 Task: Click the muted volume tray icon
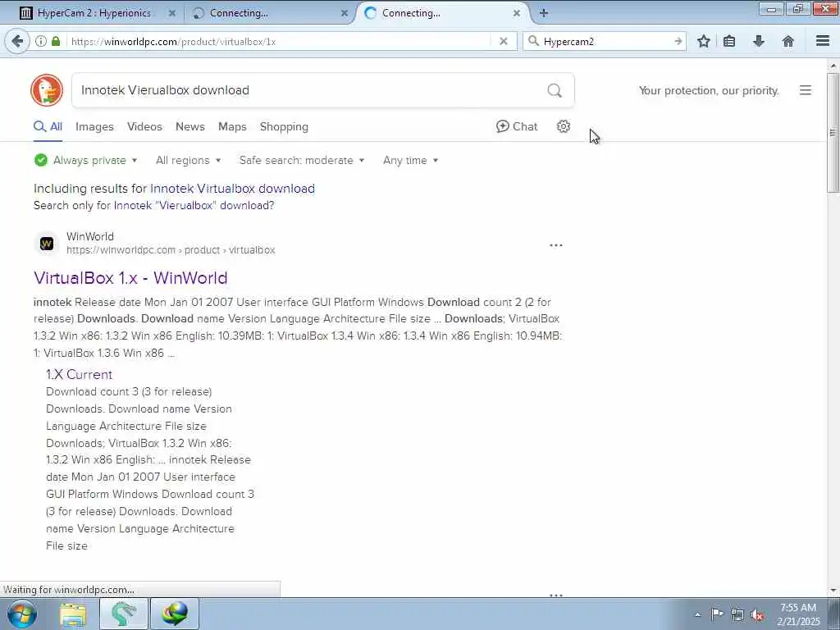point(757,614)
